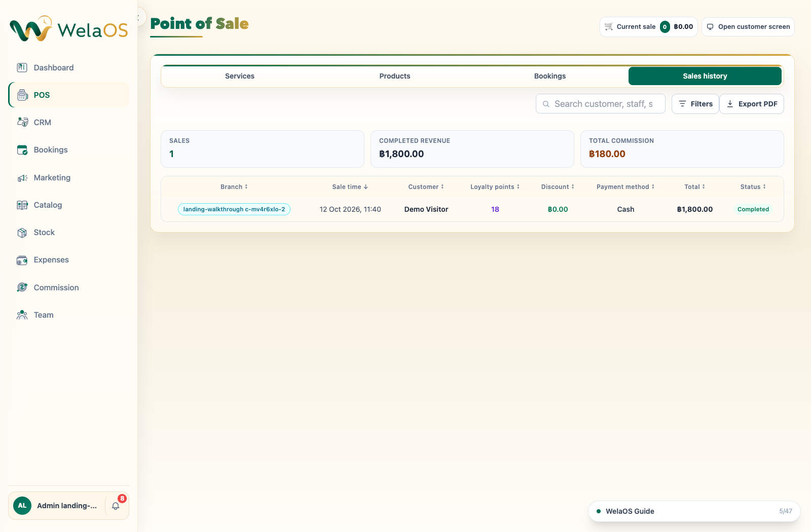Click Open customer screen button
This screenshot has height=532, width=811.
748,27
